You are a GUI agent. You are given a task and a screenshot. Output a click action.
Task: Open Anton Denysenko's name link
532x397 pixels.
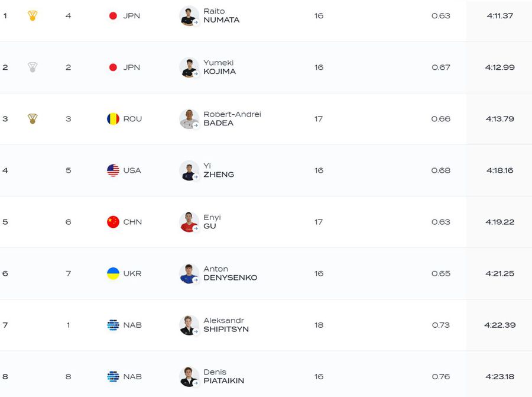(230, 273)
